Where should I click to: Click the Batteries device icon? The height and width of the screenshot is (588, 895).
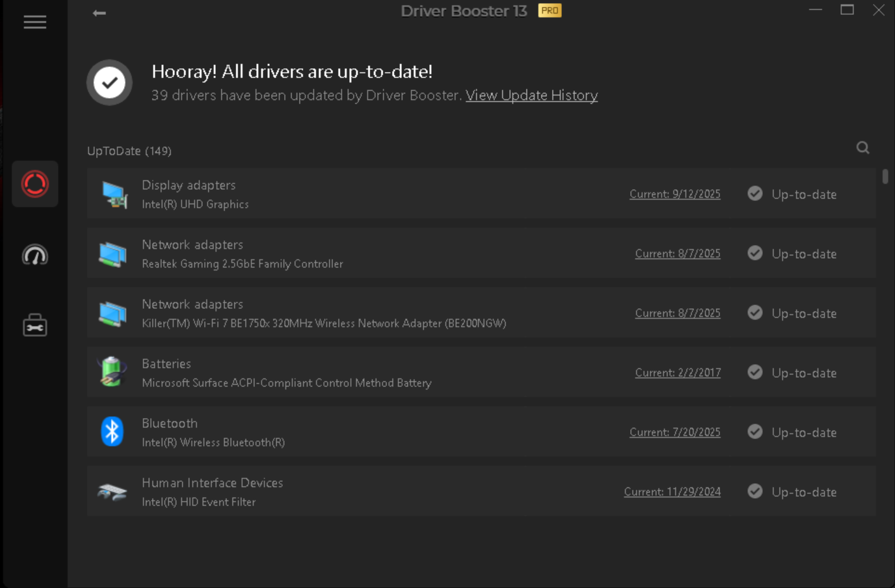(112, 372)
